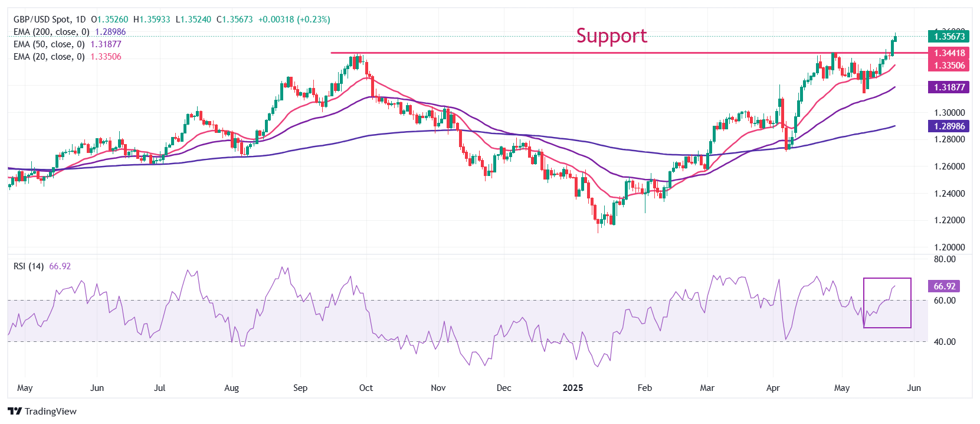
Task: Select the 1.20000 price axis label
Action: click(x=949, y=247)
